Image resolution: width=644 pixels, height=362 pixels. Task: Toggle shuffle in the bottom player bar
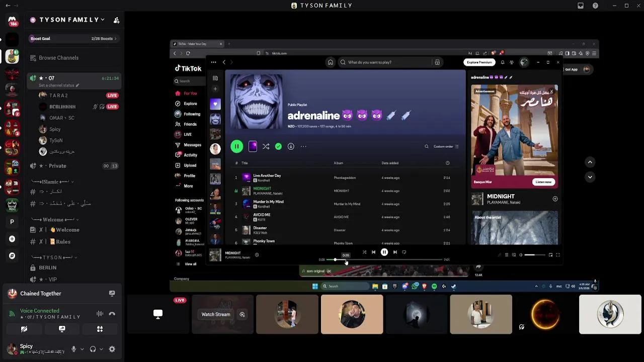[364, 252]
